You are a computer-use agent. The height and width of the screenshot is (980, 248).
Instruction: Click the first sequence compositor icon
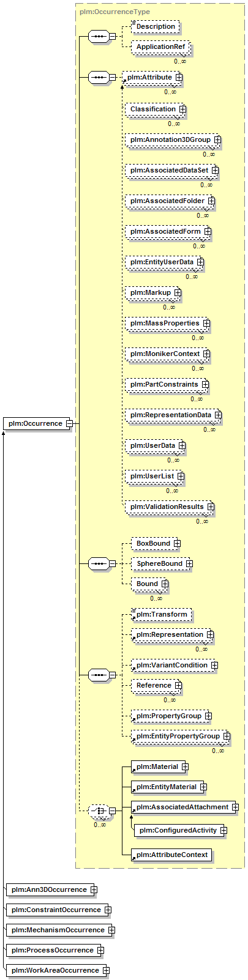point(98,37)
